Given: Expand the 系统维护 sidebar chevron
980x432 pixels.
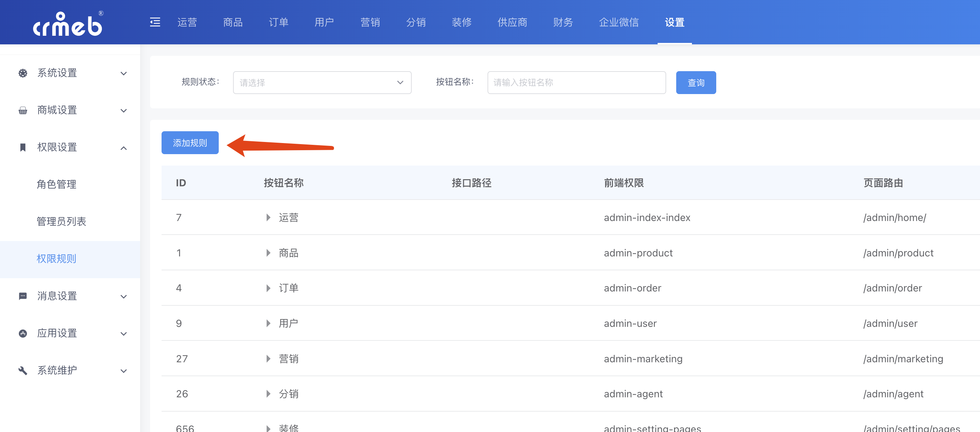Looking at the screenshot, I should coord(124,371).
